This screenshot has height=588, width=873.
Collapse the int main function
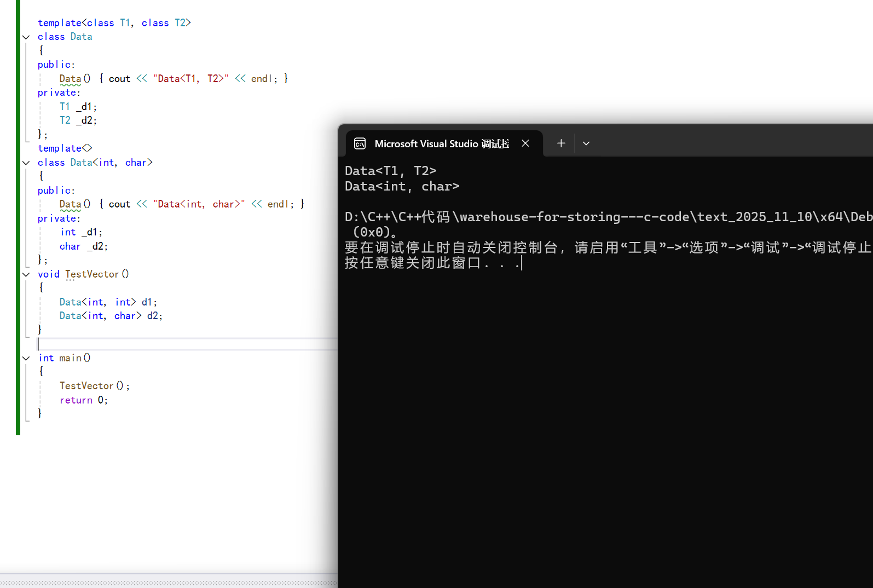click(x=26, y=358)
